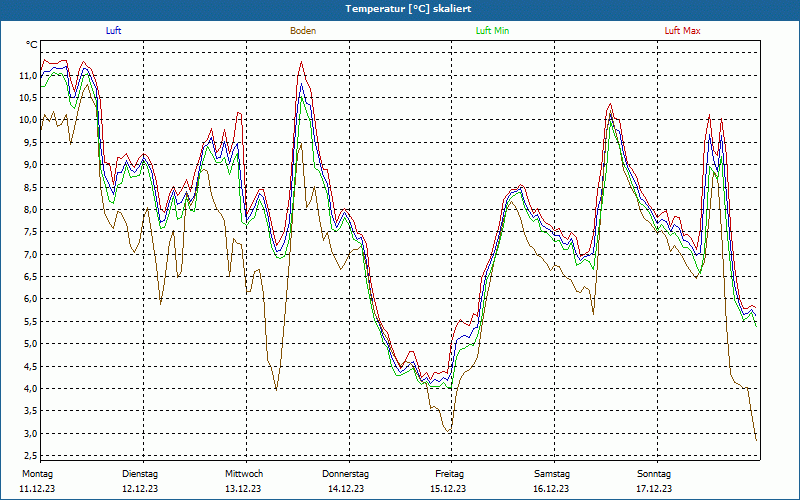This screenshot has height=500, width=800.
Task: Click the 3,5 y-axis value
Action: point(30,411)
